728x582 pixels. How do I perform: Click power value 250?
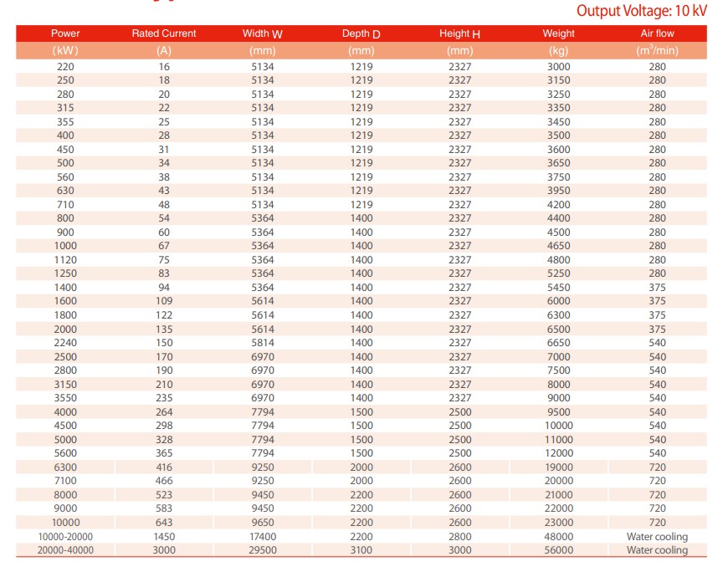pyautogui.click(x=65, y=80)
